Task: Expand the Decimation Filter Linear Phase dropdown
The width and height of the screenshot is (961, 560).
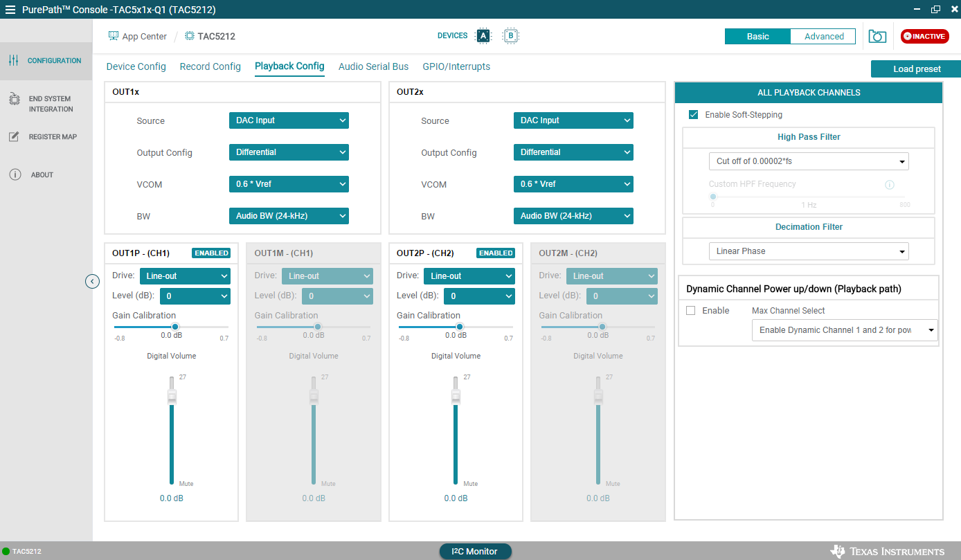Action: pyautogui.click(x=808, y=251)
